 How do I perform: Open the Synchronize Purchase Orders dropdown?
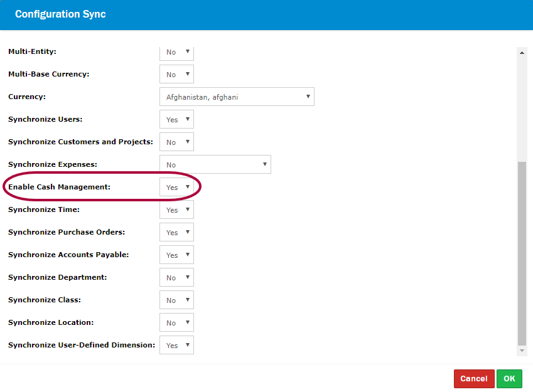point(176,233)
